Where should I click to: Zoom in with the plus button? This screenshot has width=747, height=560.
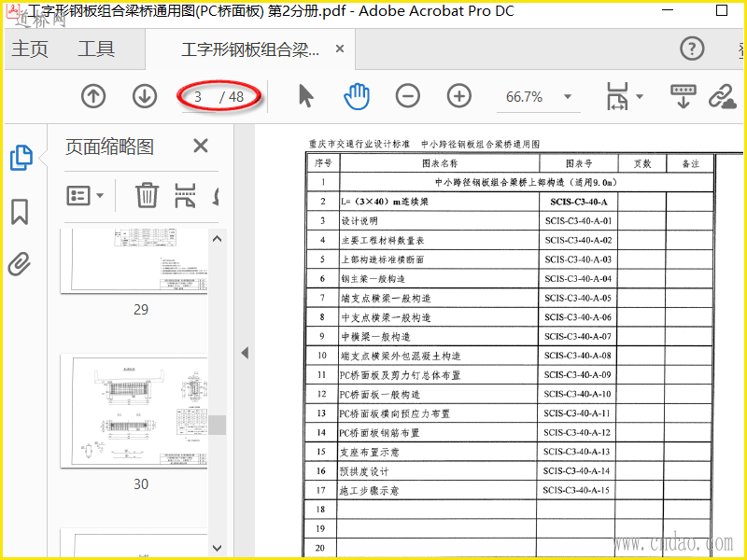(459, 96)
